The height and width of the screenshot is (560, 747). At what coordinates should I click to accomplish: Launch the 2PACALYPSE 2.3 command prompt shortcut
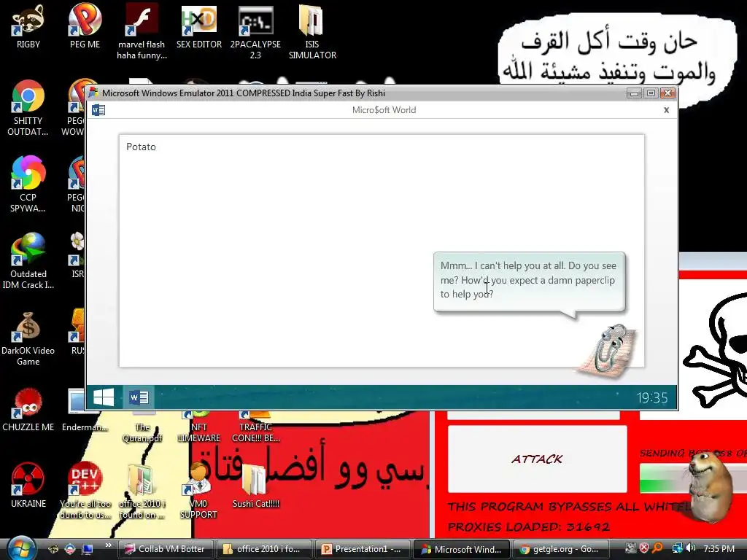tap(255, 31)
